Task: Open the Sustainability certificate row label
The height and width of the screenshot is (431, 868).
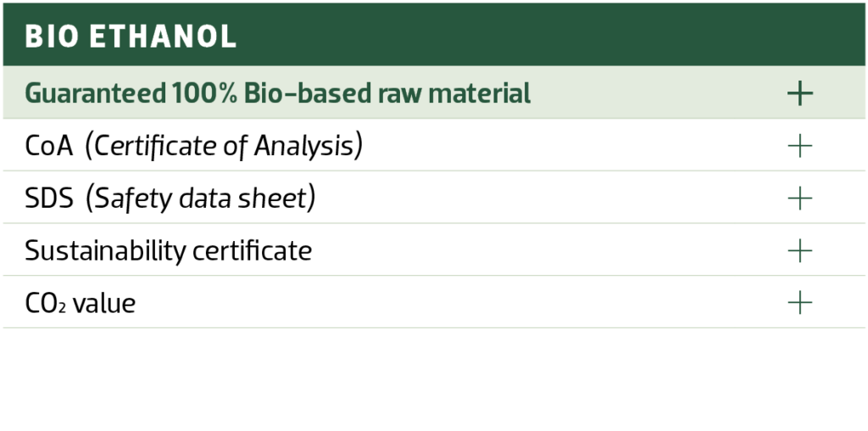Action: 168,251
